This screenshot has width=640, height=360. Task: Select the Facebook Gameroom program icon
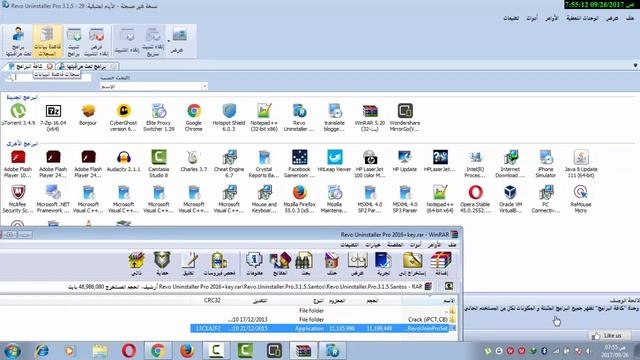pos(299,164)
